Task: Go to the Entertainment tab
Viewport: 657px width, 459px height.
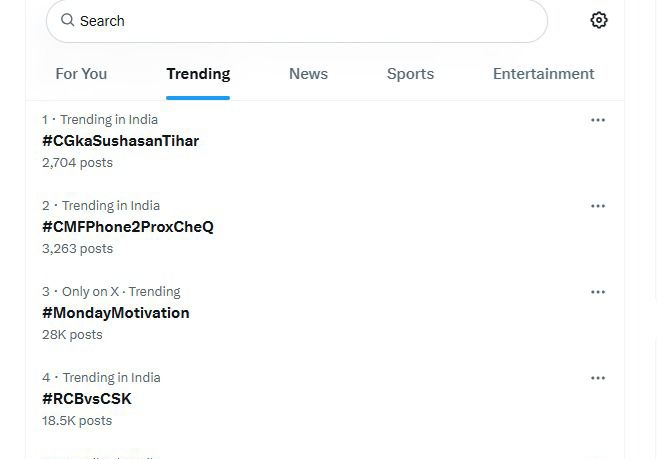Action: [x=543, y=74]
